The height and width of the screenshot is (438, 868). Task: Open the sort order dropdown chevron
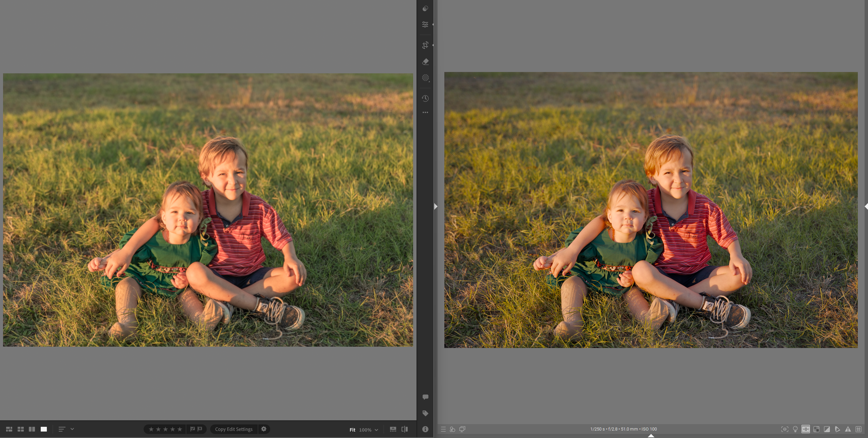72,429
